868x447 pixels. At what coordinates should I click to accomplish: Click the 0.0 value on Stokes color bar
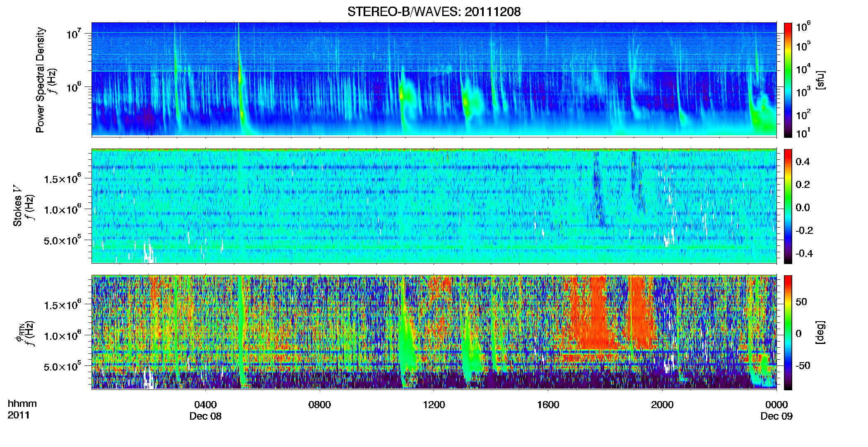point(803,207)
